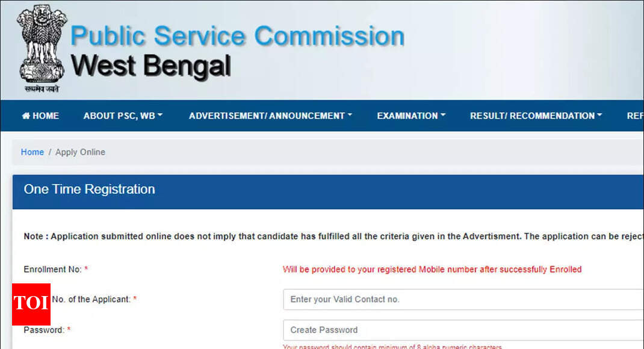Open the RESULT/RECOMMENDATION dropdown
Screen dimensions: 644x349
point(535,116)
